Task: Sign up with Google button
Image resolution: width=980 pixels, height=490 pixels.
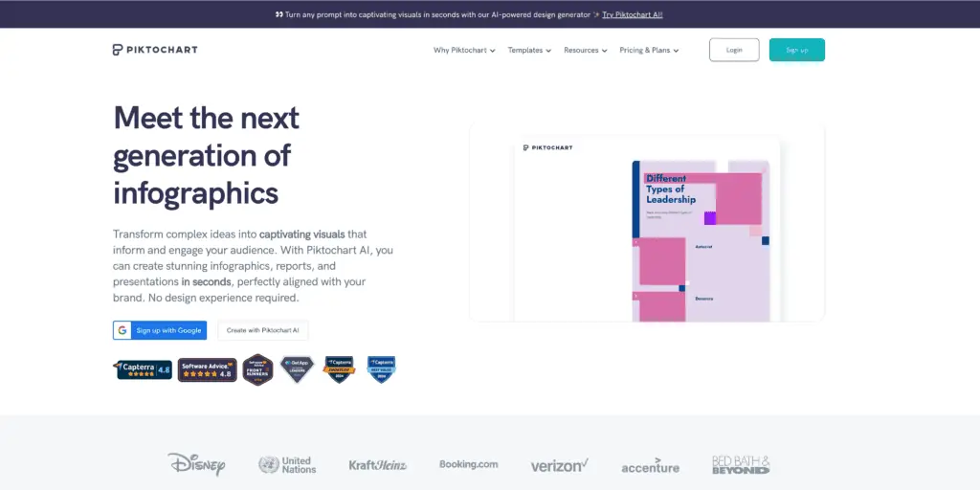Action: (x=160, y=330)
